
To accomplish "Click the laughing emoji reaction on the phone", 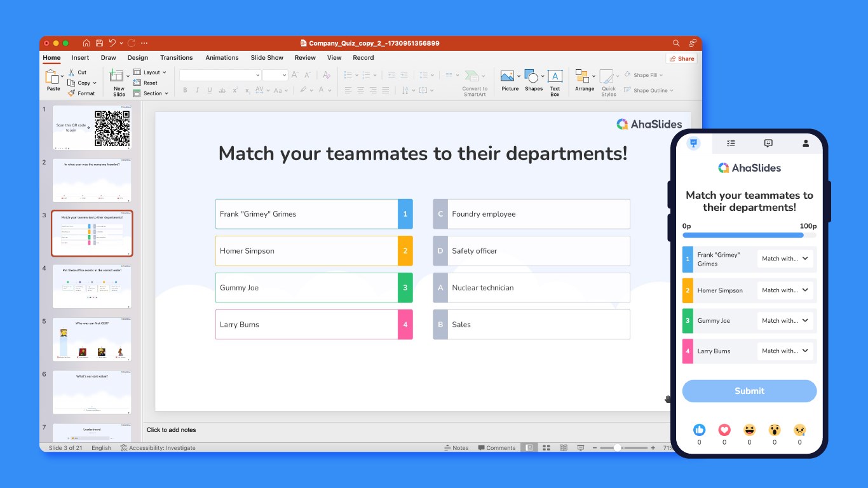I will coord(749,430).
